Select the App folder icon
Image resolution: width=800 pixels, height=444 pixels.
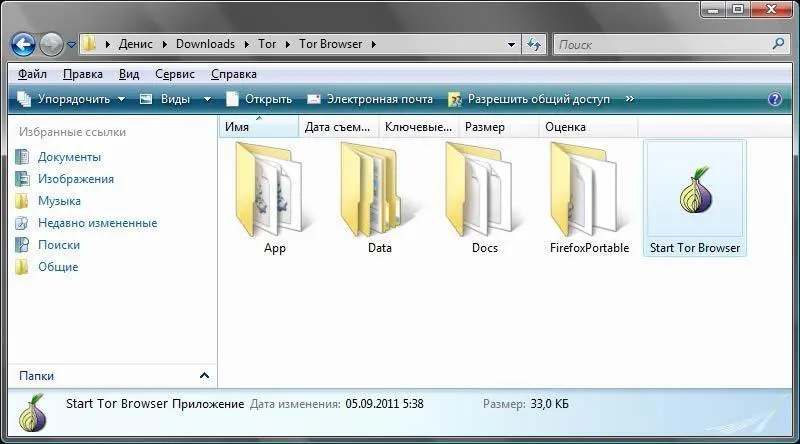pyautogui.click(x=272, y=189)
